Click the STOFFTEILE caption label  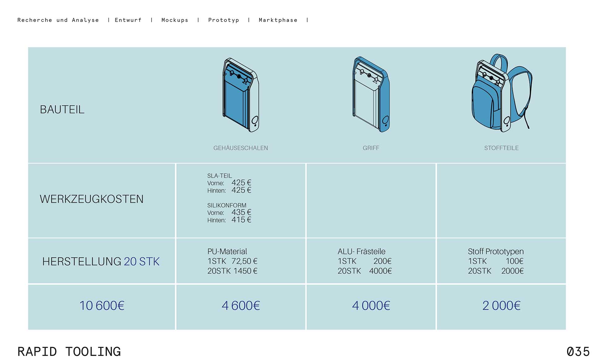pyautogui.click(x=501, y=148)
